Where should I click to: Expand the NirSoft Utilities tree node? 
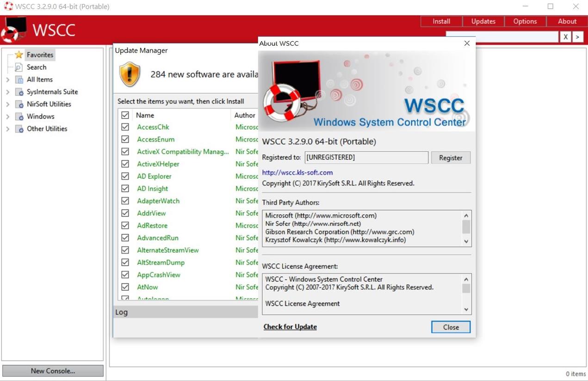click(7, 104)
